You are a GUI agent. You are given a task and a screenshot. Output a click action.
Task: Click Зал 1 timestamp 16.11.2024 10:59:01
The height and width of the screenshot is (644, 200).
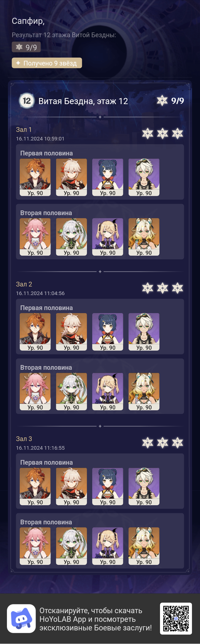(x=40, y=139)
